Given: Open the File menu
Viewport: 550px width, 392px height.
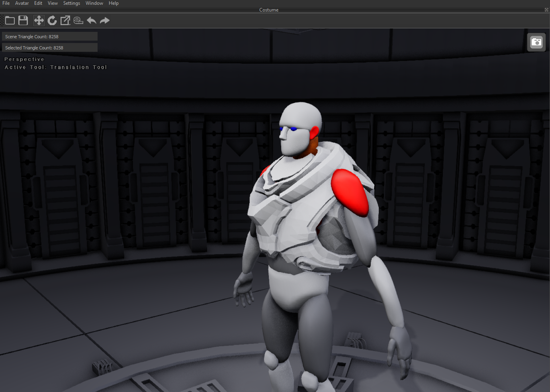Looking at the screenshot, I should (6, 3).
